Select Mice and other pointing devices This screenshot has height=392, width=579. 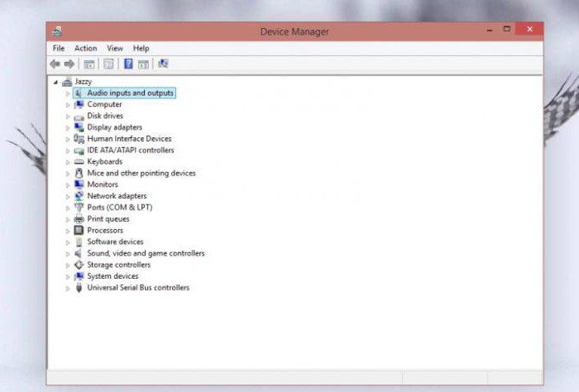pos(141,174)
